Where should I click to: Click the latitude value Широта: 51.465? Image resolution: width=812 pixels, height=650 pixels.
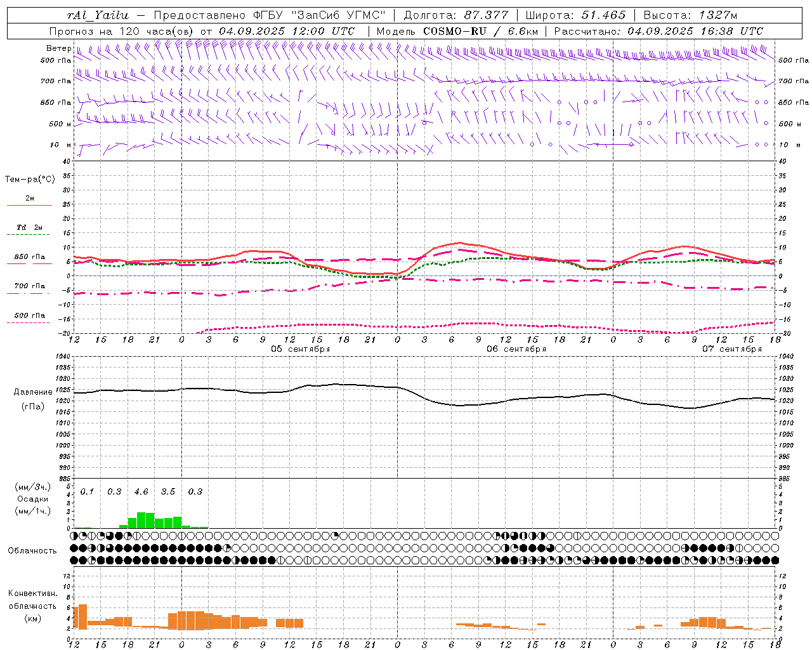tap(575, 15)
